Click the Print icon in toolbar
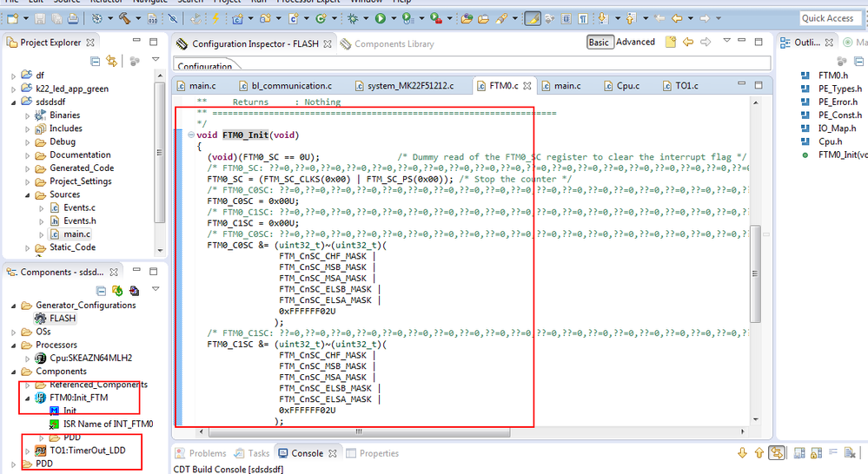This screenshot has height=474, width=868. point(72,19)
